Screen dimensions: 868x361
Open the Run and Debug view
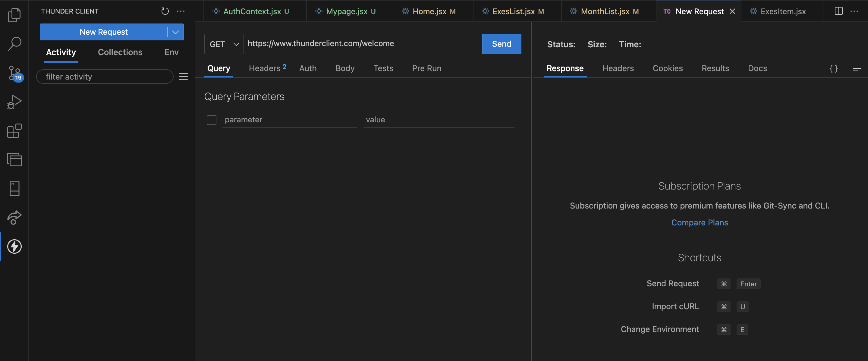(x=14, y=102)
